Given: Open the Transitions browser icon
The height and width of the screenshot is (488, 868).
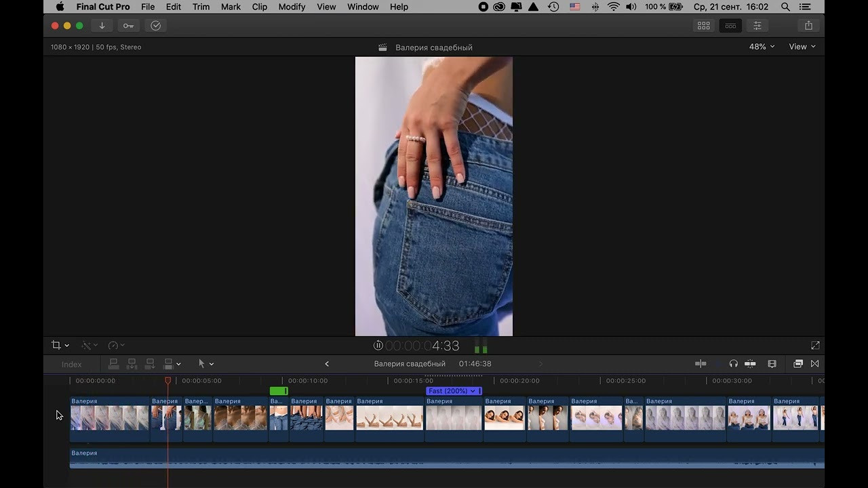Looking at the screenshot, I should pyautogui.click(x=814, y=364).
